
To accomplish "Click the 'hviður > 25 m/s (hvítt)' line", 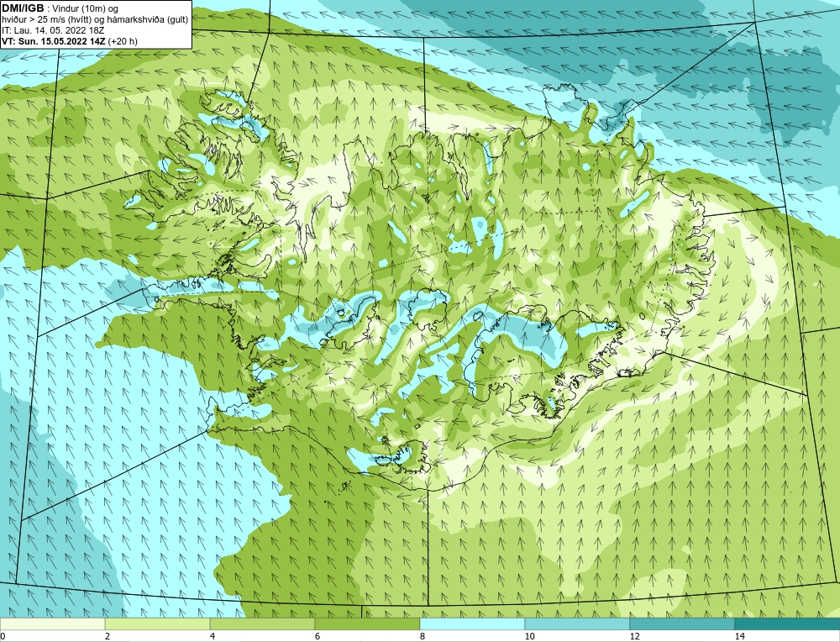I will point(45,19).
